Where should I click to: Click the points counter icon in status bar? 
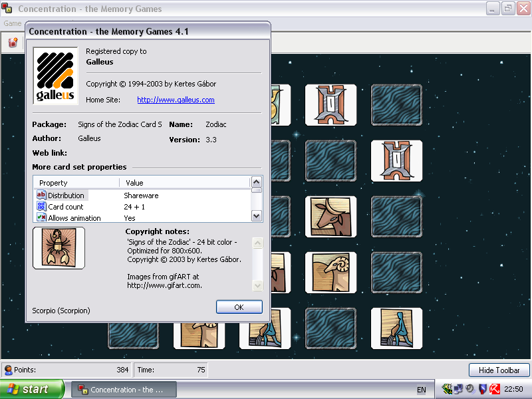tap(8, 370)
